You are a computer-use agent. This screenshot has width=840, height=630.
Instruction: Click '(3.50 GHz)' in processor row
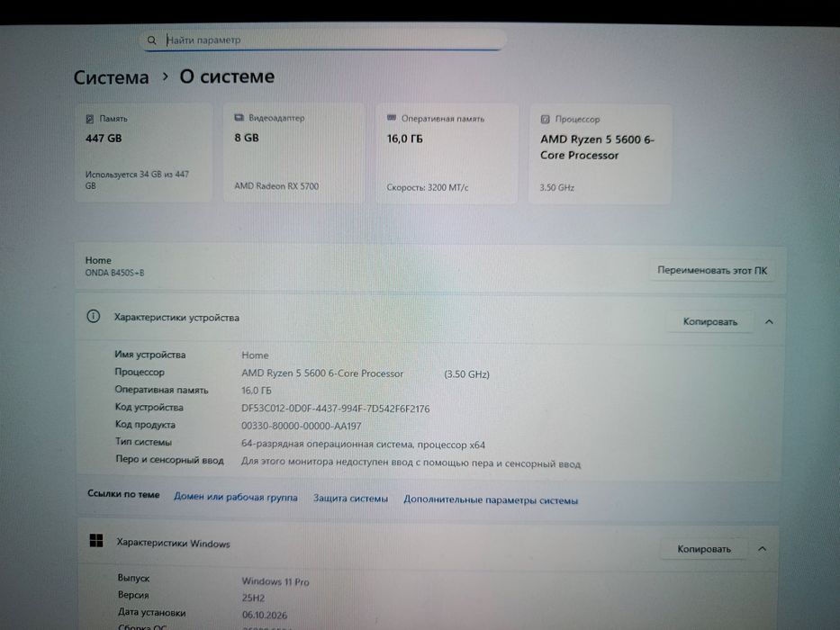click(466, 374)
